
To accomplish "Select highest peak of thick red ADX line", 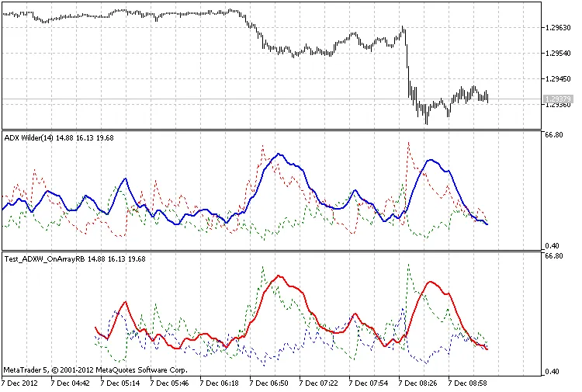I will (279, 276).
